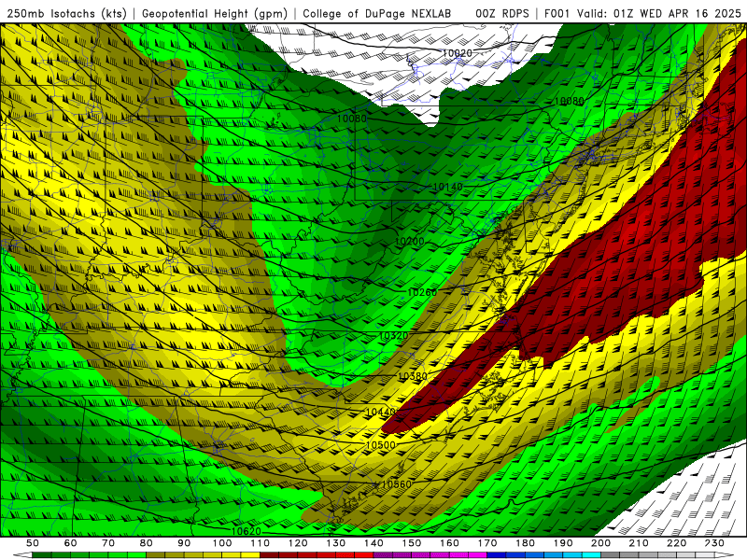
Task: Click the 10260 height contour label
Action: (422, 292)
